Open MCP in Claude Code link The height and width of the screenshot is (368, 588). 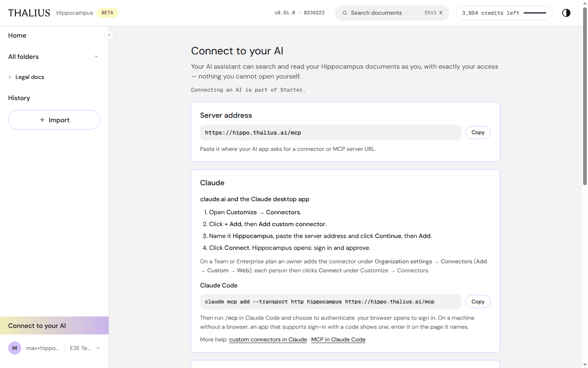pos(338,339)
